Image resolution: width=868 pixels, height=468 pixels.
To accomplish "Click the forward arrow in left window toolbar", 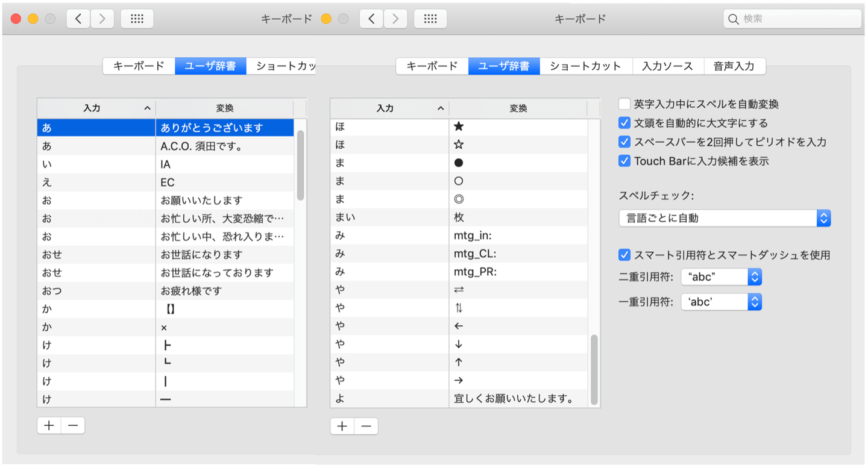I will coord(102,19).
